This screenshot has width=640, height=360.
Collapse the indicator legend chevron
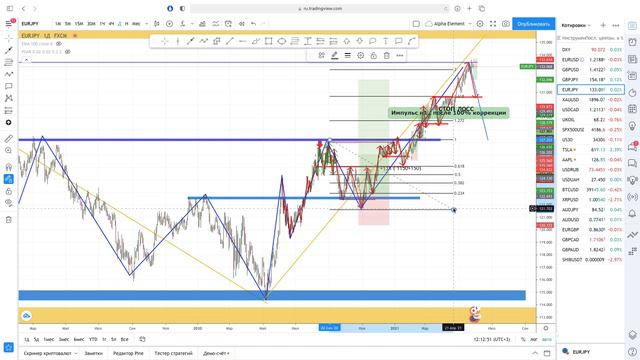click(x=26, y=60)
